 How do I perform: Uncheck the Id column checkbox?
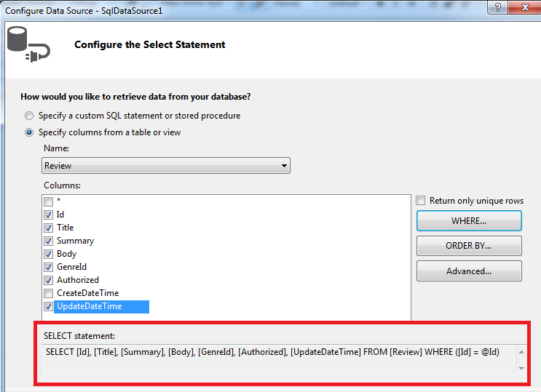48,215
